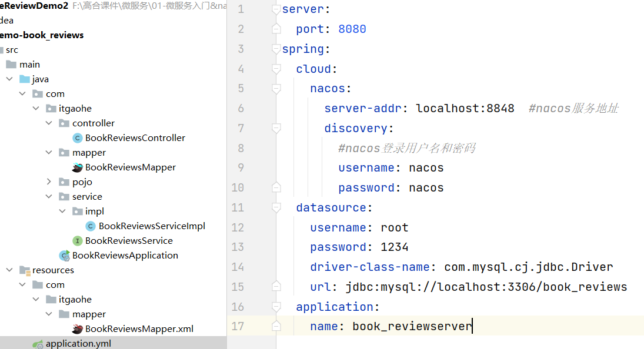Collapse the impl package
The width and height of the screenshot is (644, 349).
62,211
